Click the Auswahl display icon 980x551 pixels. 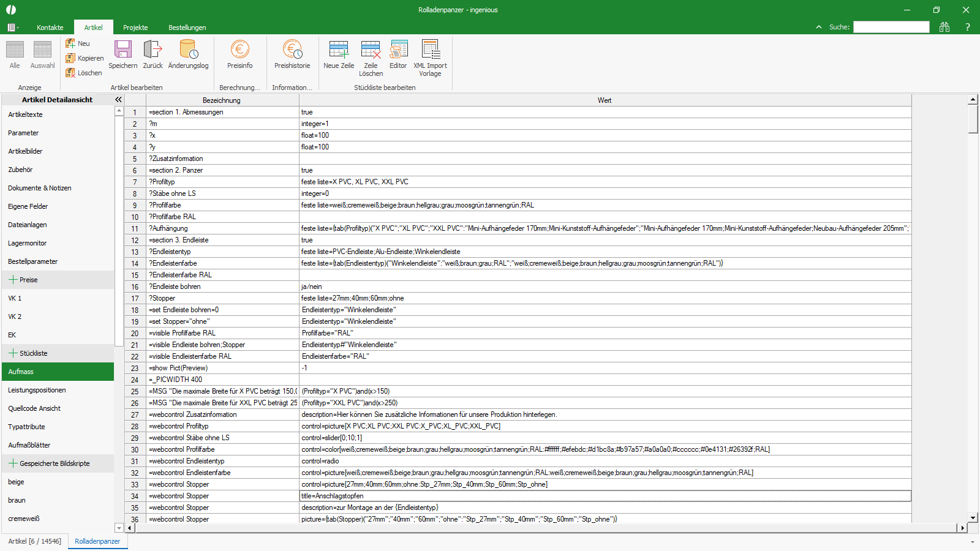point(42,54)
